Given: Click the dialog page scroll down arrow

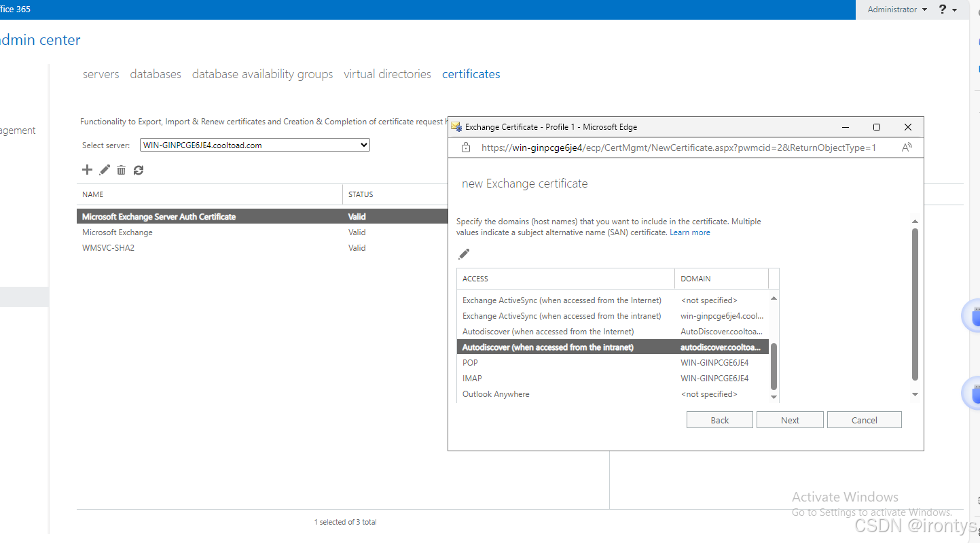Looking at the screenshot, I should (x=915, y=394).
